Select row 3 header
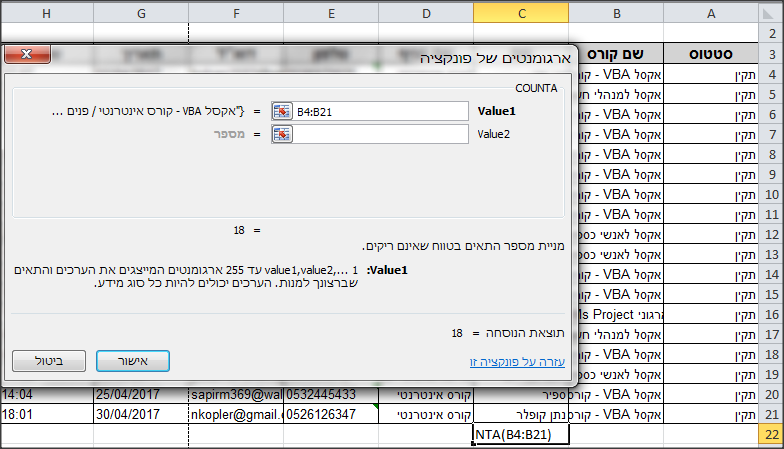Viewport: 784px width, 449px height. [770, 54]
